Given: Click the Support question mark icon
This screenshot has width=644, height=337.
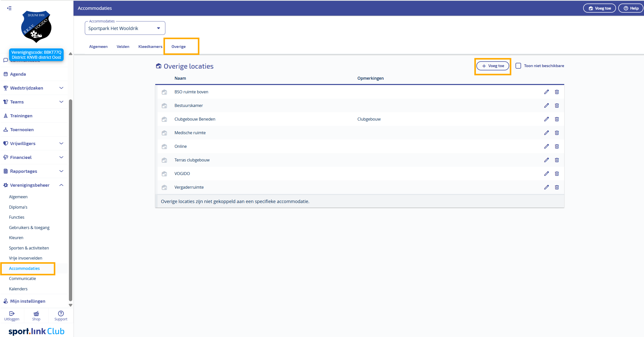Looking at the screenshot, I should (x=61, y=313).
